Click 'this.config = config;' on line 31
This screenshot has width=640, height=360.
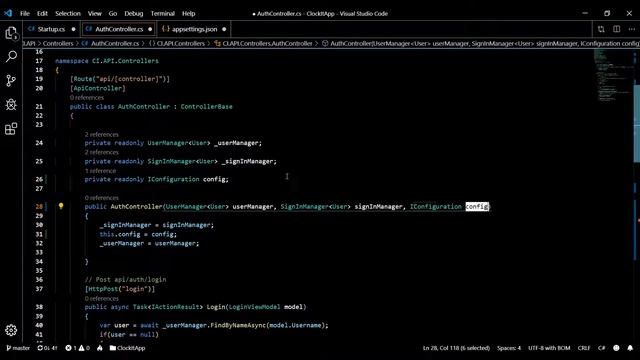(x=138, y=234)
